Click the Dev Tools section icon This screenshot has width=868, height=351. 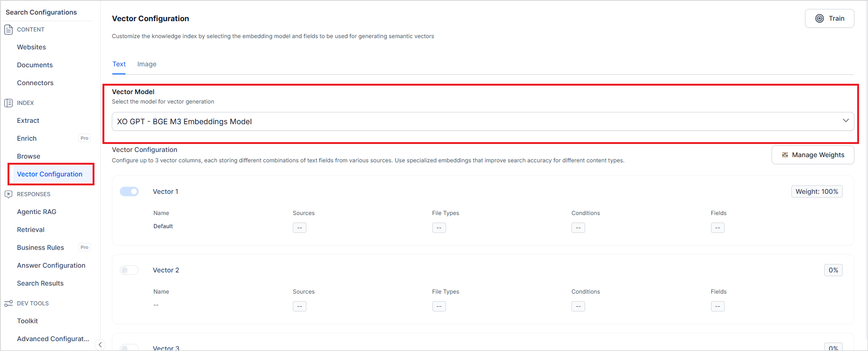pyautogui.click(x=8, y=303)
